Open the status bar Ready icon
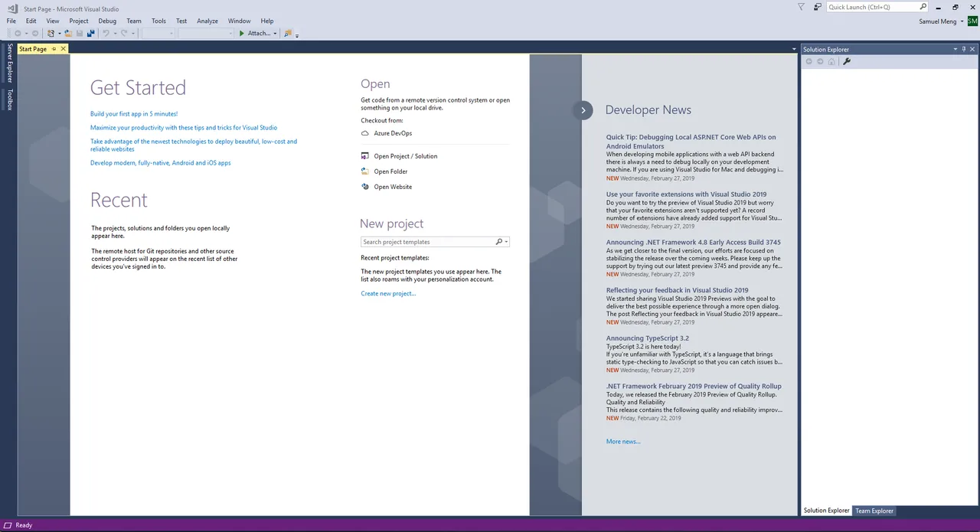 tap(8, 525)
